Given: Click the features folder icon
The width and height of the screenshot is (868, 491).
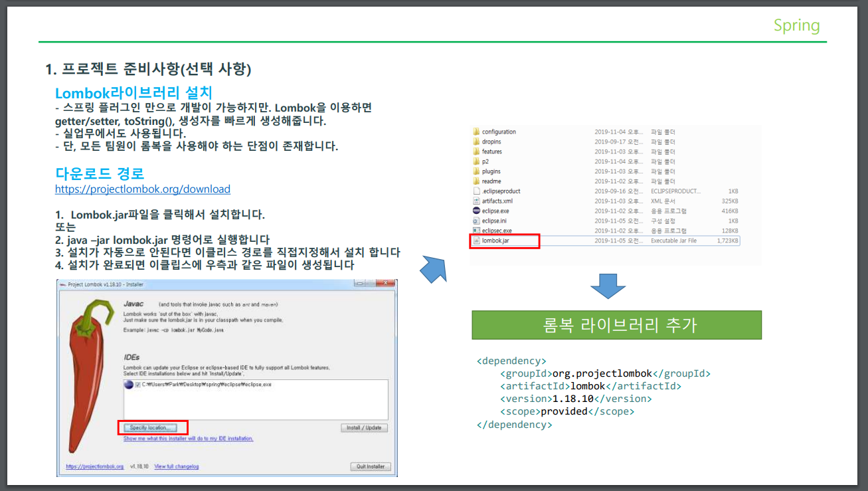Looking at the screenshot, I should pos(476,151).
